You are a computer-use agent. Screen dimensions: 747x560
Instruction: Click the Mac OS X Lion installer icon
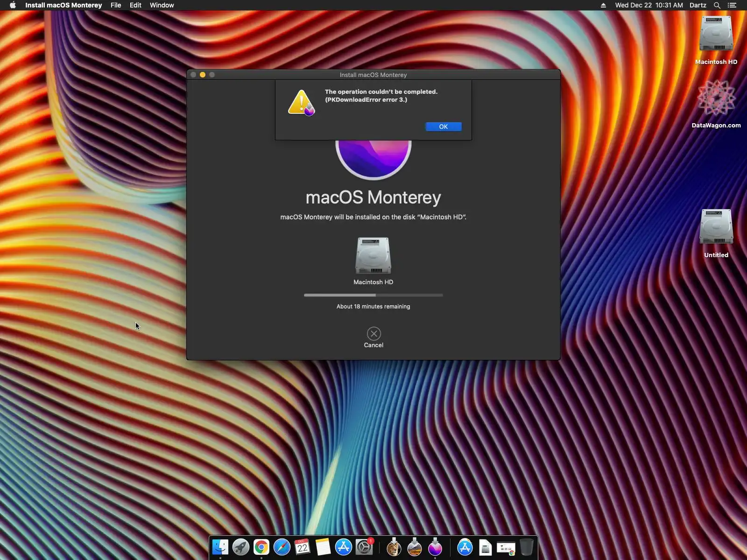coord(394,547)
